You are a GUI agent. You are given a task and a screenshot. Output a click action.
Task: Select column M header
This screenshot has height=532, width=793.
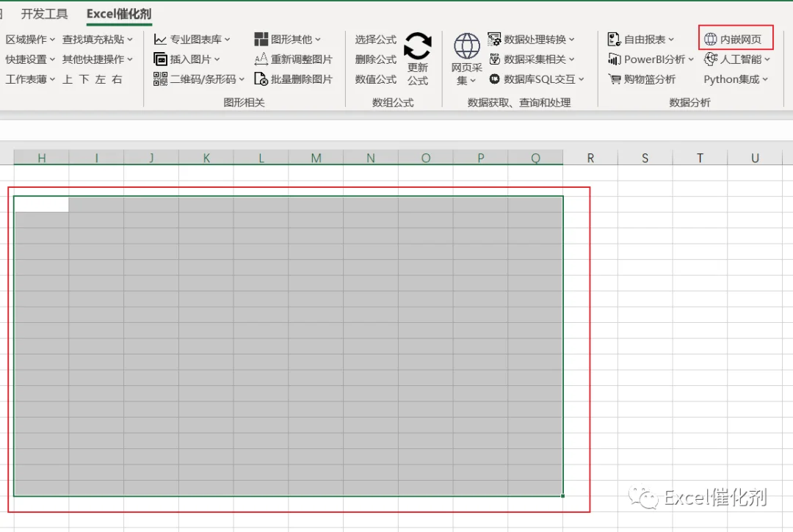coord(316,158)
